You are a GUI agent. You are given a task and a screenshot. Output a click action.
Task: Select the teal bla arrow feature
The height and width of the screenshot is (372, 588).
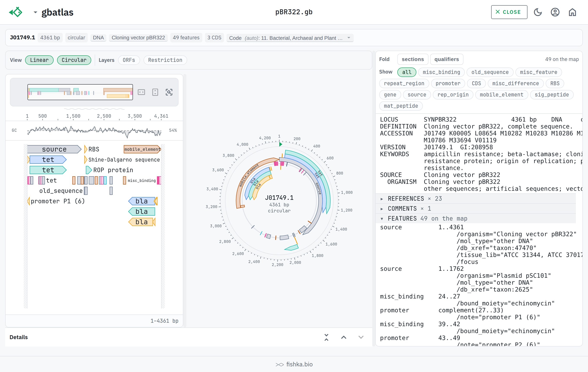pos(142,212)
